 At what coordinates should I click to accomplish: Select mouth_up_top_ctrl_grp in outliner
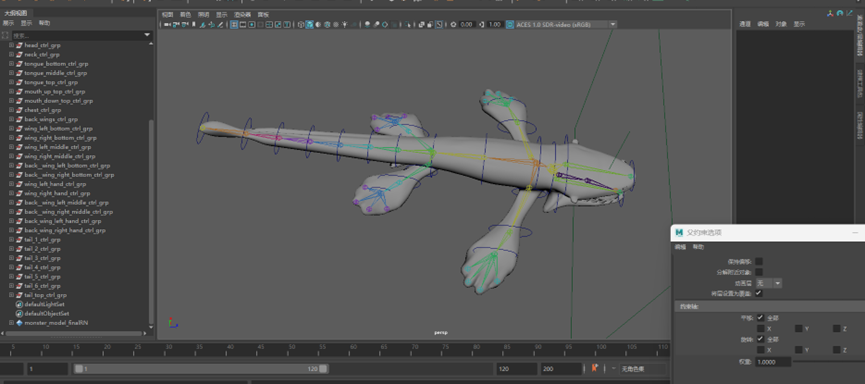[55, 92]
